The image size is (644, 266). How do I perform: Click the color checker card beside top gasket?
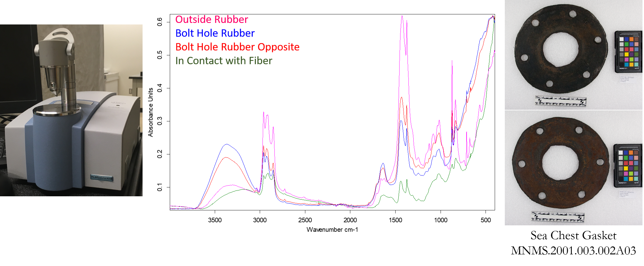tap(628, 52)
